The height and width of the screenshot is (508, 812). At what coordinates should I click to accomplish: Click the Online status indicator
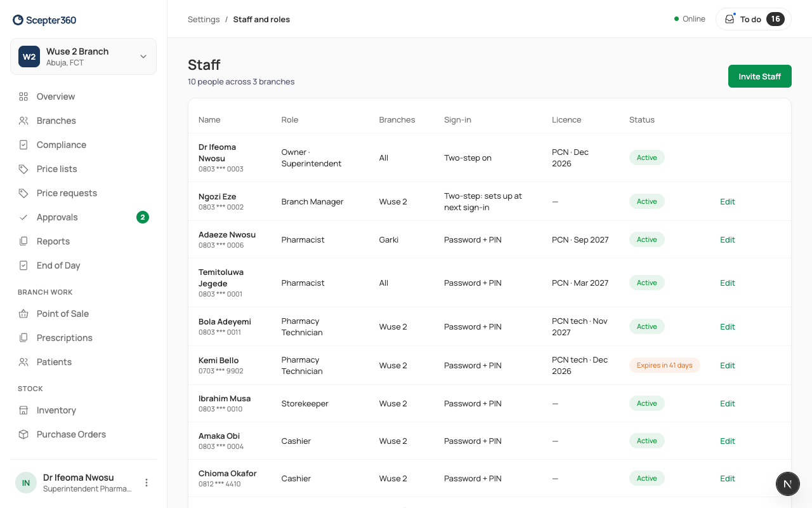pyautogui.click(x=690, y=19)
